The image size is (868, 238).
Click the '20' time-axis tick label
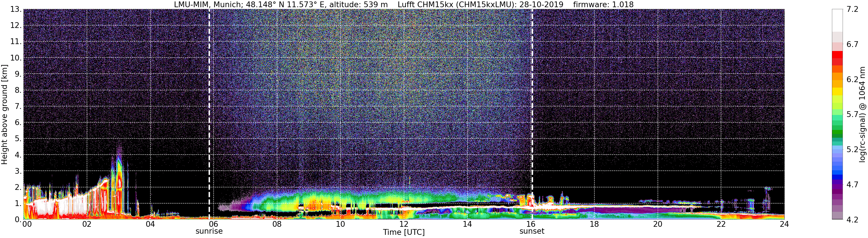(657, 224)
